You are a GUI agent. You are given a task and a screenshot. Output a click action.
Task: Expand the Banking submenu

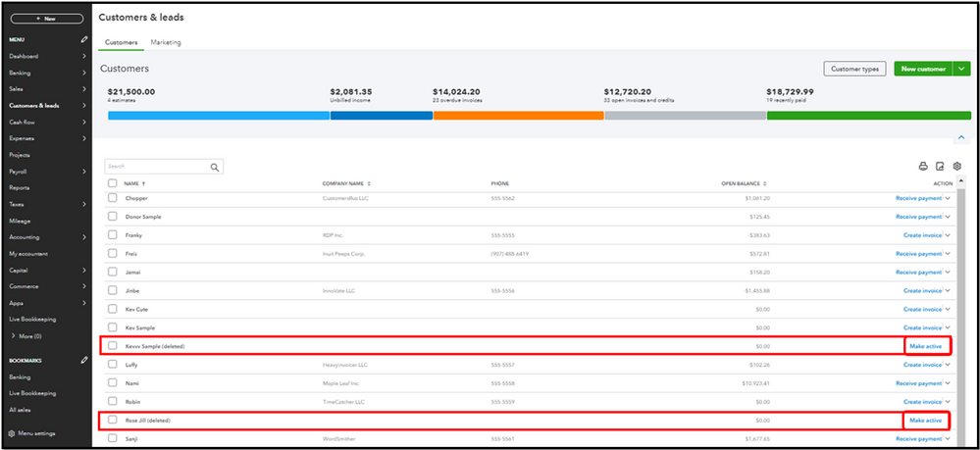(84, 73)
